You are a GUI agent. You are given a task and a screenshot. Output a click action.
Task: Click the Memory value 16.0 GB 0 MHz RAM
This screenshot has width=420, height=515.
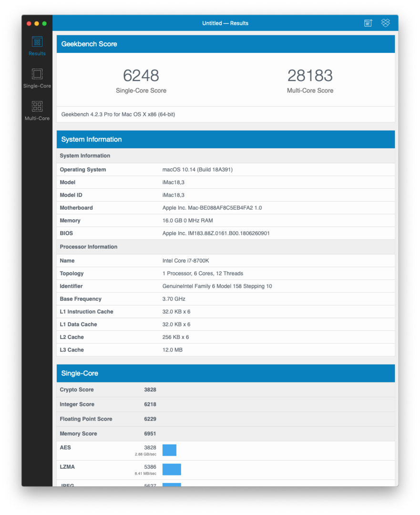[187, 221]
